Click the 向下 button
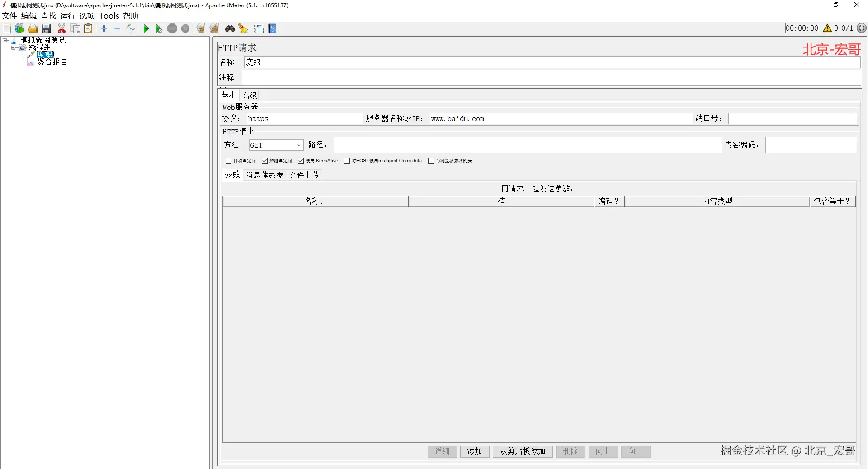868x469 pixels. pos(636,451)
